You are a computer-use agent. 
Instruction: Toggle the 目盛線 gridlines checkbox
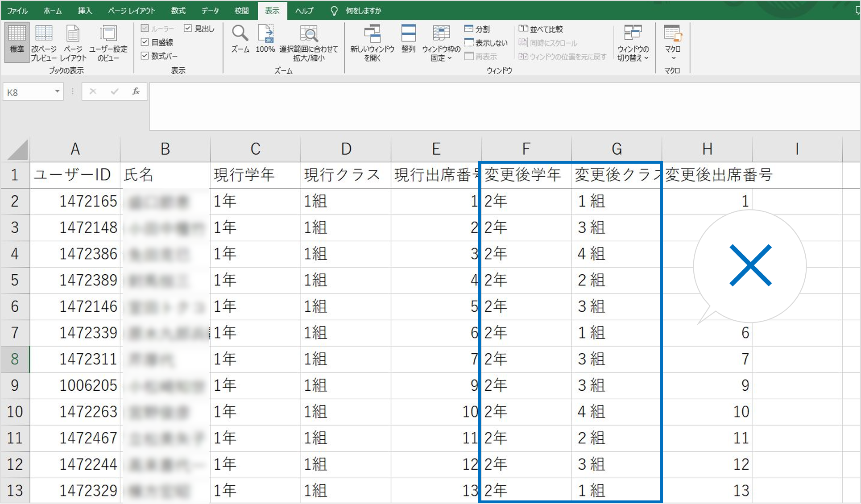145,42
